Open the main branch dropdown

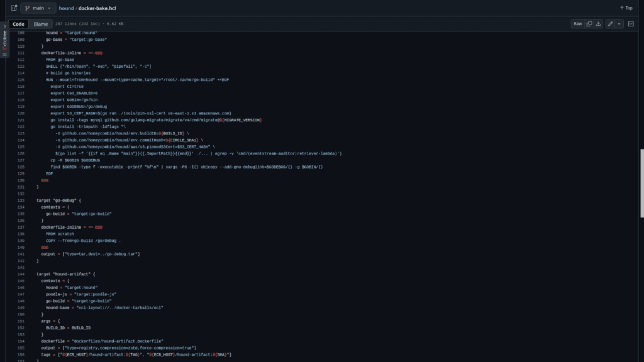pos(38,8)
